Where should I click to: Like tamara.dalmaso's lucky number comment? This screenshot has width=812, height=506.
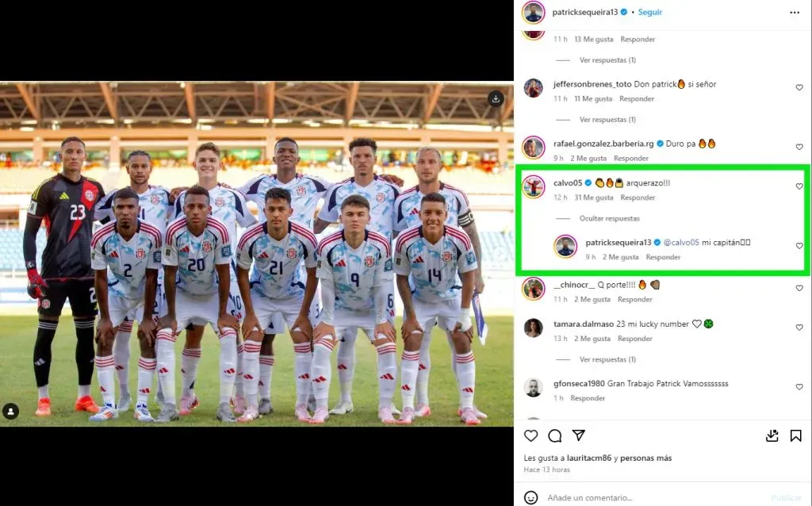[799, 328]
